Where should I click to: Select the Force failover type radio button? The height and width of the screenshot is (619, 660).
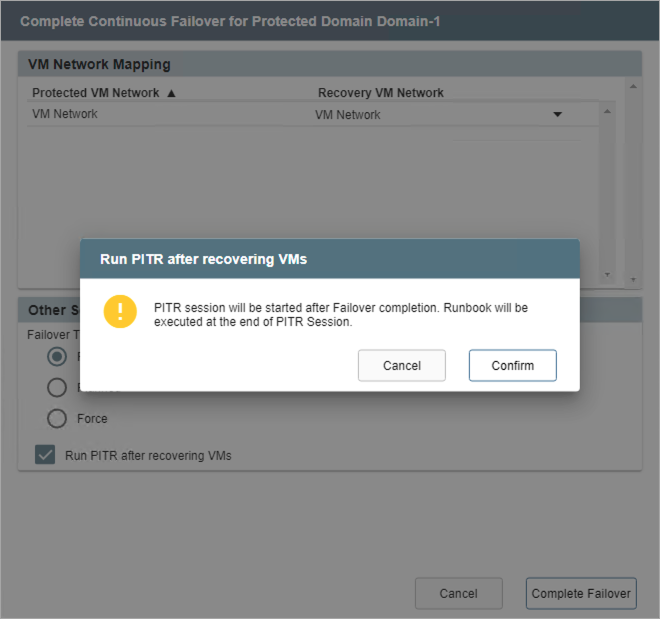point(58,418)
